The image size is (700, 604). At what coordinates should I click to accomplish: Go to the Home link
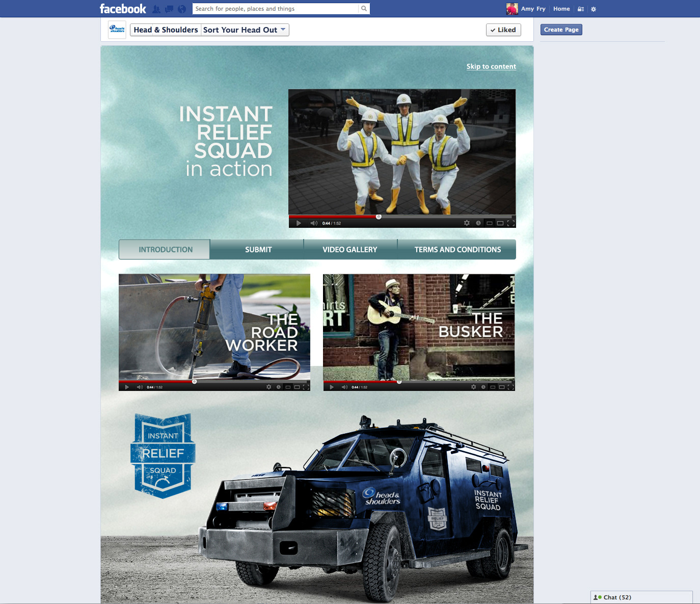[x=561, y=9]
